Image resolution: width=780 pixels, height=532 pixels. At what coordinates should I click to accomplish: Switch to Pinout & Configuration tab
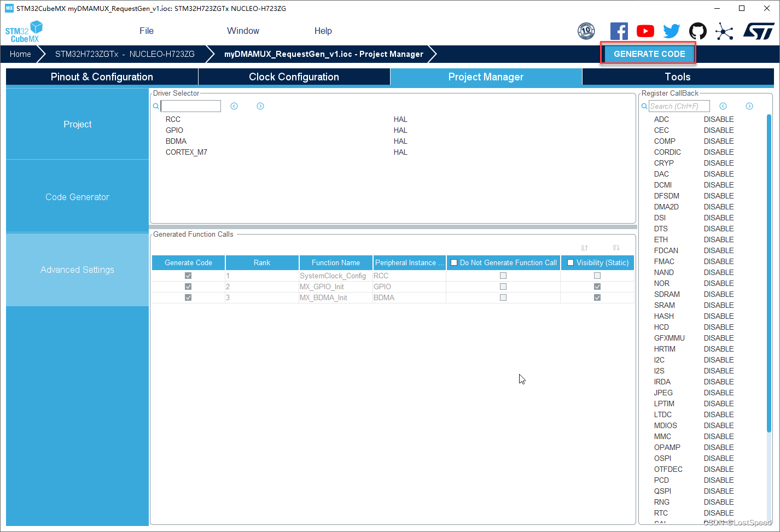click(x=102, y=77)
